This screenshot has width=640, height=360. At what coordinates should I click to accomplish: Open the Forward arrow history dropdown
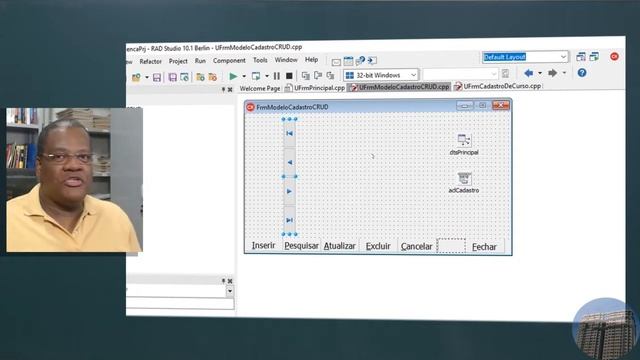[x=564, y=73]
